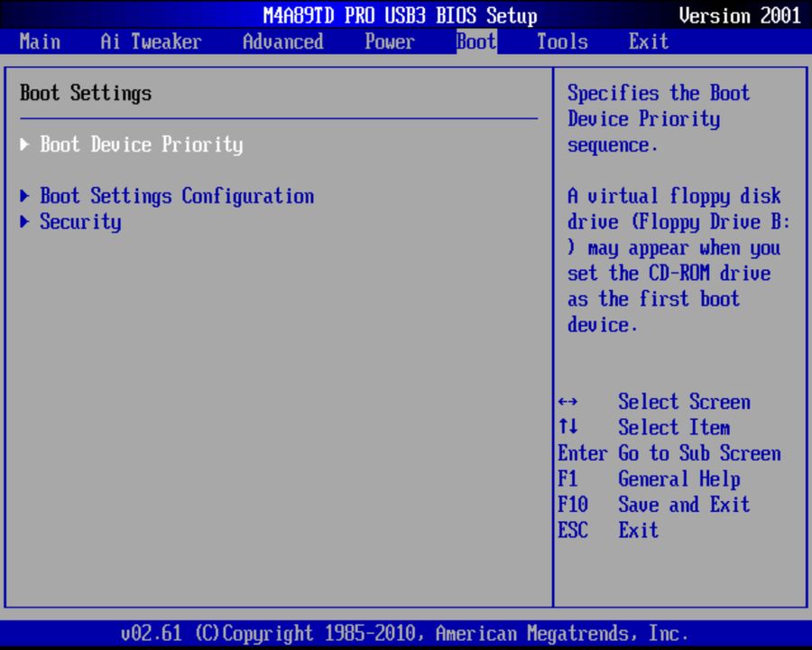
Task: Open Boot Device Priority sub-screen
Action: pyautogui.click(x=141, y=144)
